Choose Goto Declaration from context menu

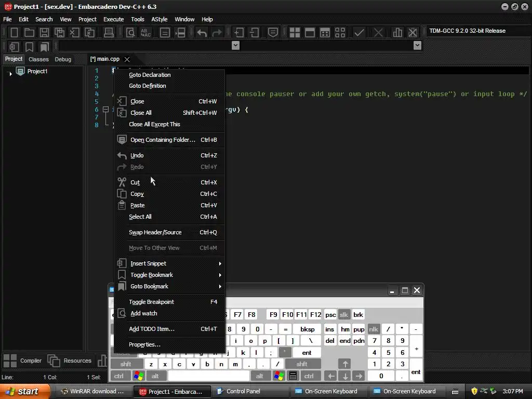pos(170,75)
